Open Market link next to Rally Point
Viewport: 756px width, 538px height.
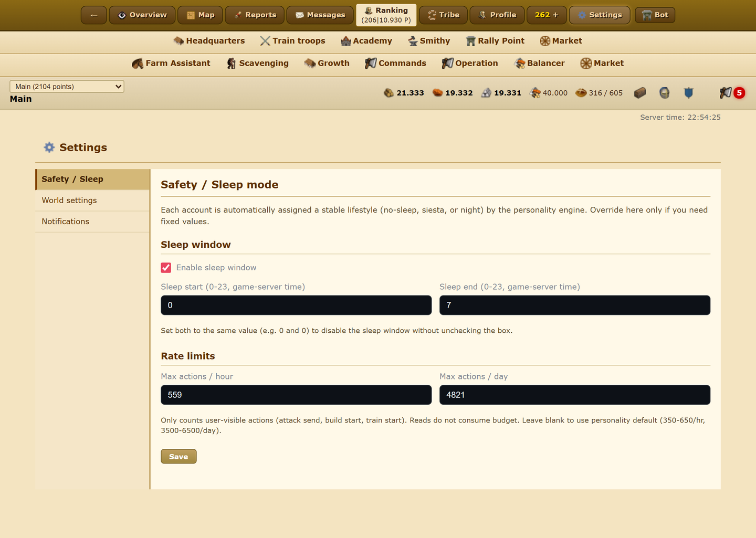coord(561,41)
